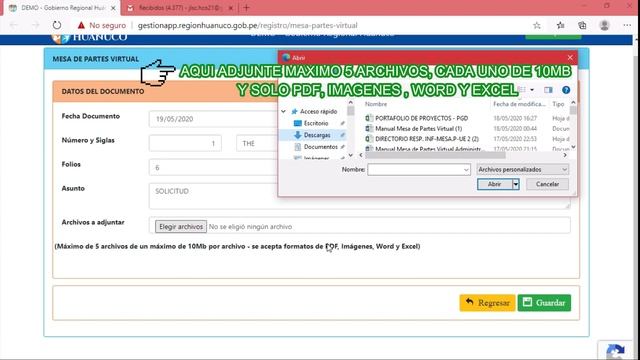Select file Manual Mesa de Partes Virtual (1)
Screen dimensions: 640x360
(418, 129)
